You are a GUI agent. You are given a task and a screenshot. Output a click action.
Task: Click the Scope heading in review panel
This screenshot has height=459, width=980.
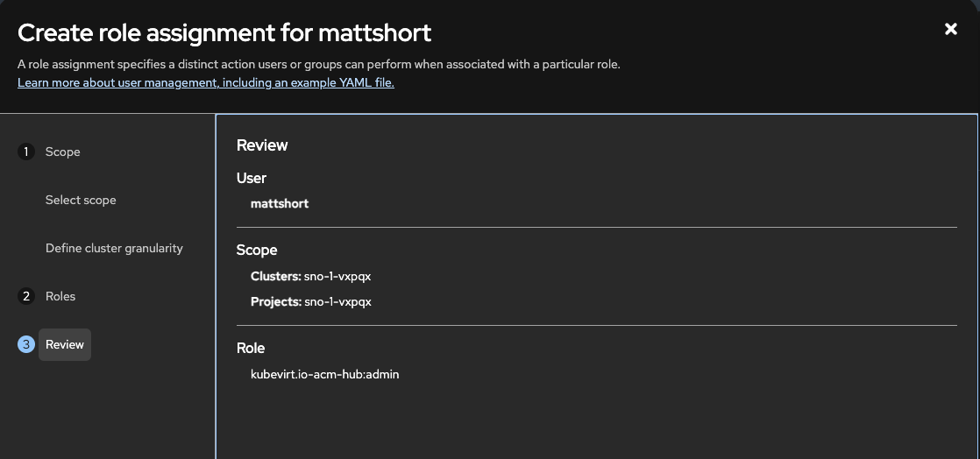(x=257, y=250)
